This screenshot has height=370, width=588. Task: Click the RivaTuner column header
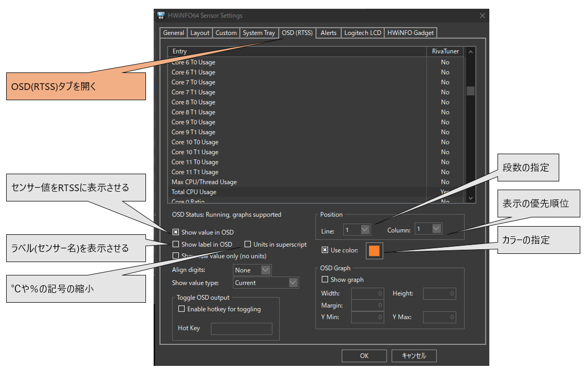[445, 51]
